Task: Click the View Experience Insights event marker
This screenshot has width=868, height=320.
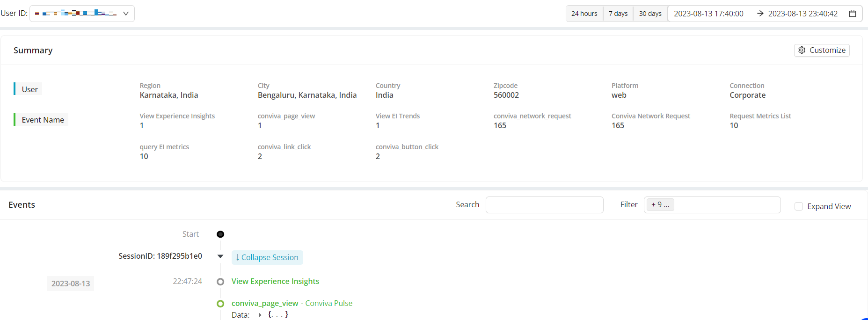Action: point(220,282)
